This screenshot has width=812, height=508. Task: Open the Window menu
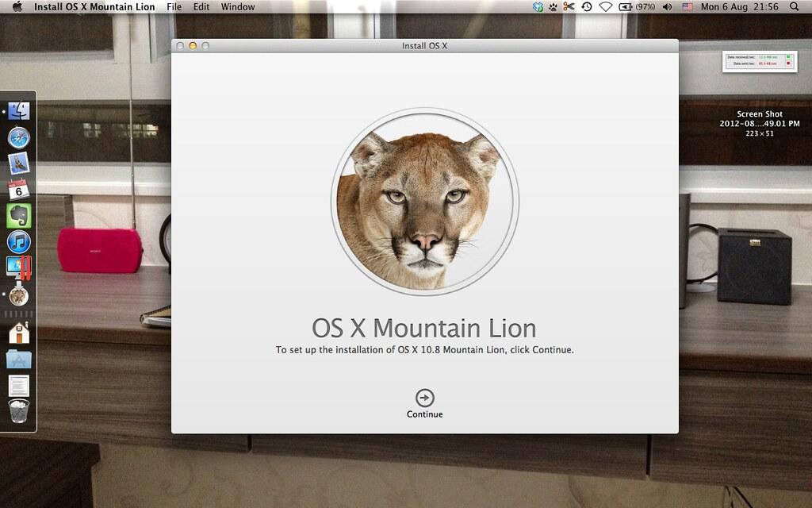[x=238, y=7]
